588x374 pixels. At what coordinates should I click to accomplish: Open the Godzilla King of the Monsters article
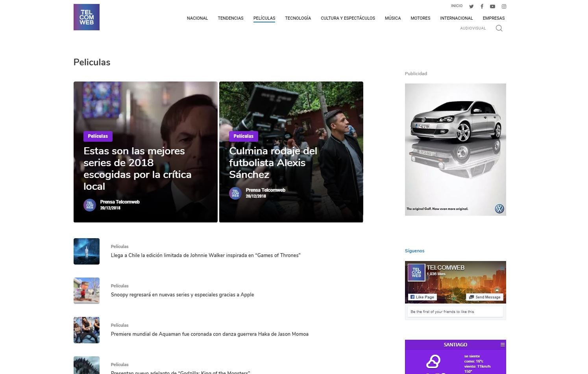180,372
